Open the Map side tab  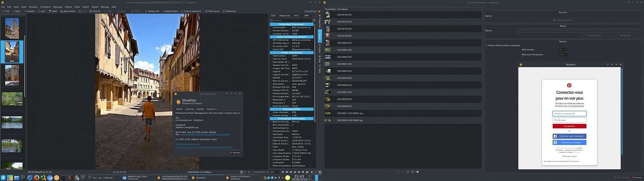tap(320, 60)
